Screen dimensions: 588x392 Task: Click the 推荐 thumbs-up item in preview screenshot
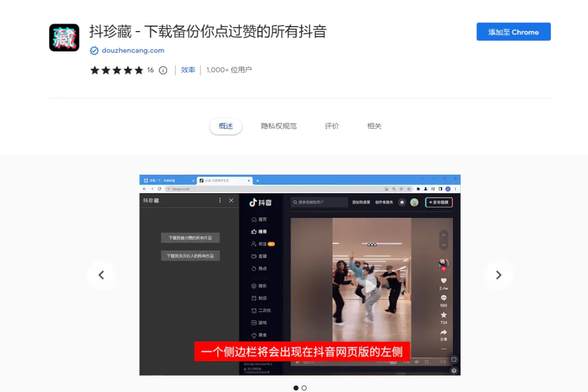[x=259, y=232]
